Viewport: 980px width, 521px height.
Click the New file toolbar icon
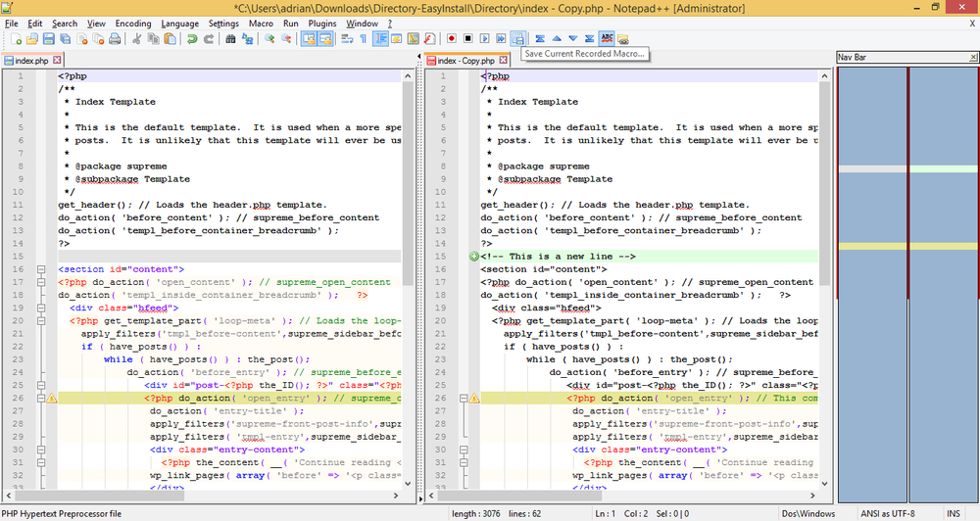point(17,39)
